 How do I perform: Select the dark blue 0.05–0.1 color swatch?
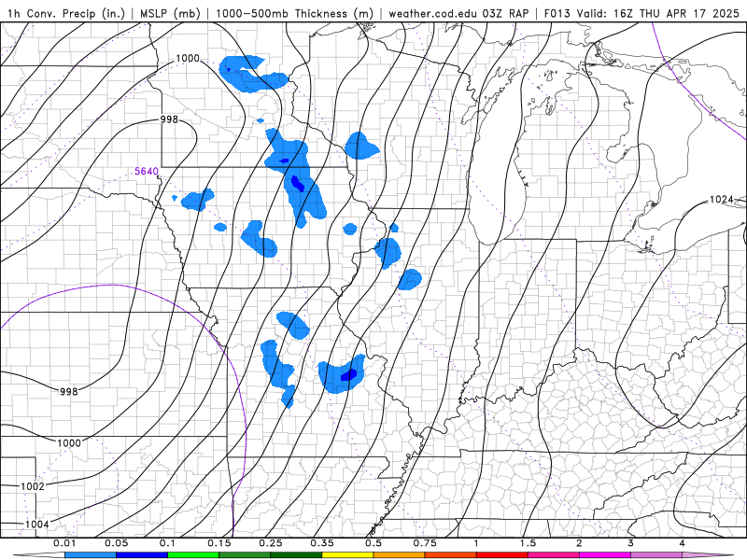(142, 555)
